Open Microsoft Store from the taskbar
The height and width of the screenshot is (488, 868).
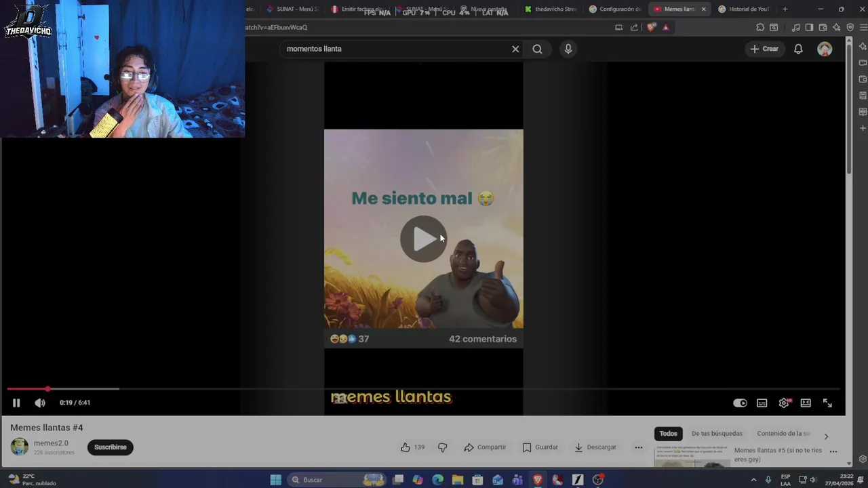[x=477, y=480]
